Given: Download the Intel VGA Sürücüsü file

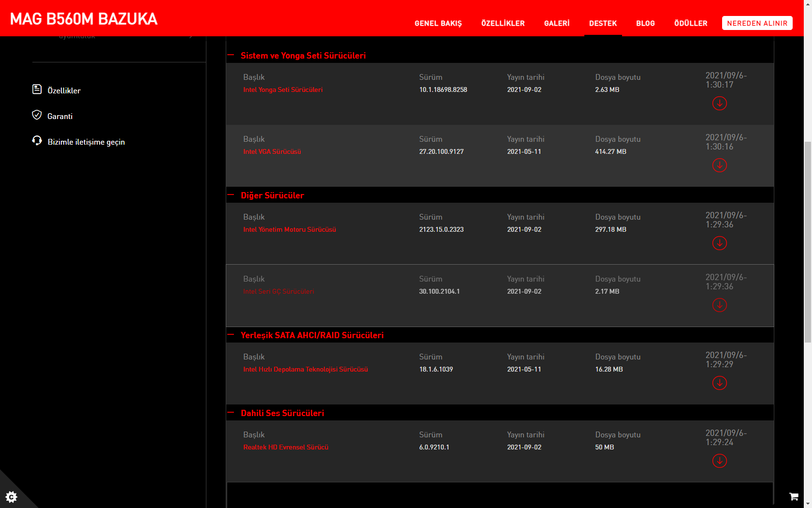Looking at the screenshot, I should [719, 165].
